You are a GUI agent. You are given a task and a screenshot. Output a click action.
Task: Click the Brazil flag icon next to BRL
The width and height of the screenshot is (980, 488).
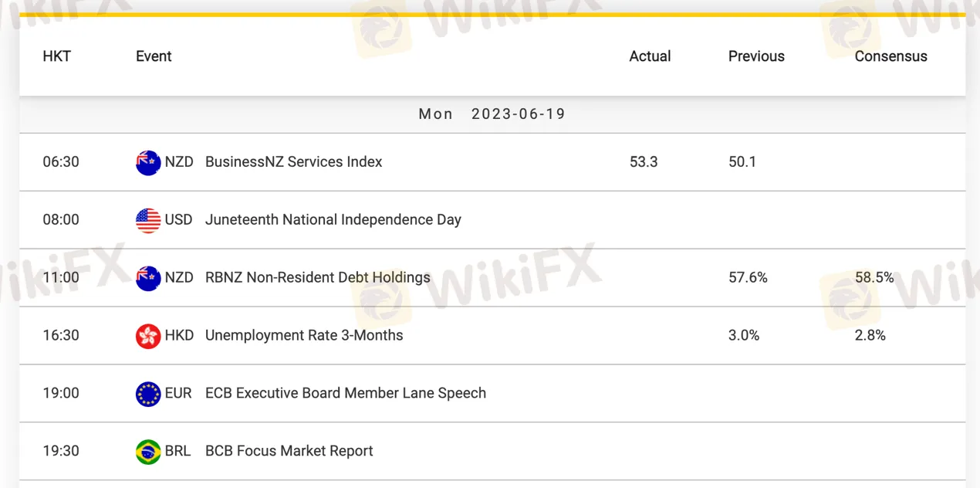[x=148, y=452]
